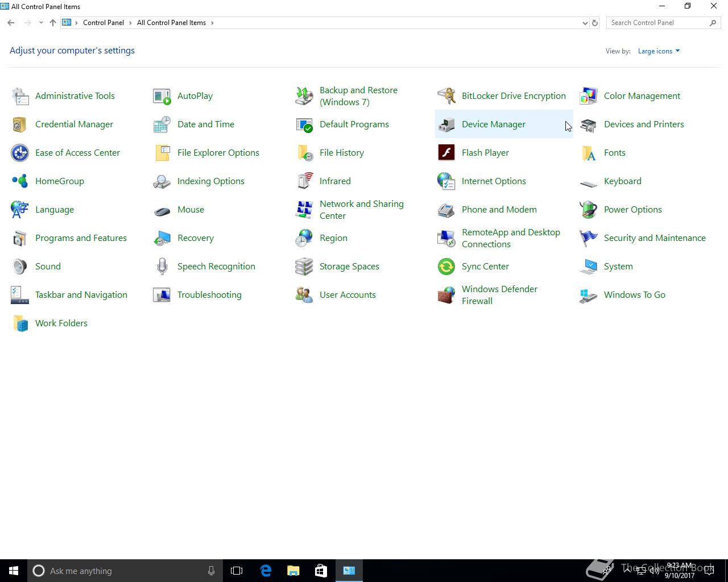The height and width of the screenshot is (582, 728).
Task: Launch Microsoft Edge from the taskbar
Action: [265, 571]
